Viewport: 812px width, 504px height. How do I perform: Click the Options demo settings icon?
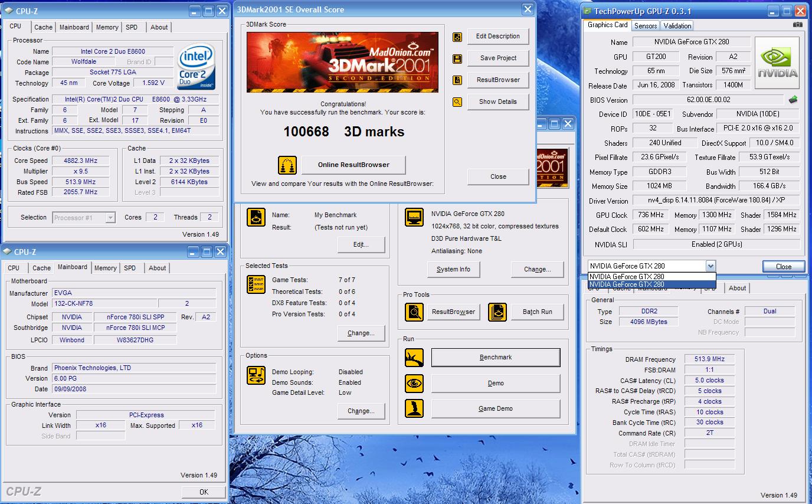point(257,375)
